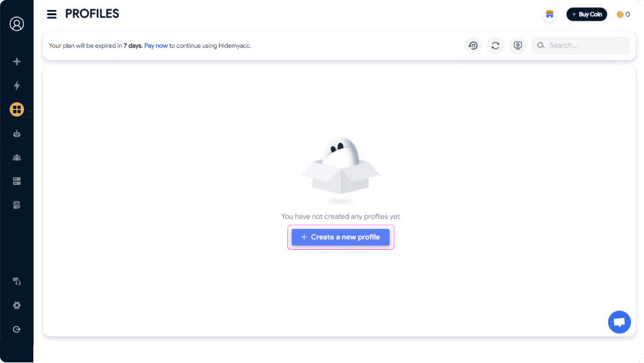Image resolution: width=644 pixels, height=363 pixels.
Task: Open the server/proxy manager icon
Action: (x=17, y=181)
